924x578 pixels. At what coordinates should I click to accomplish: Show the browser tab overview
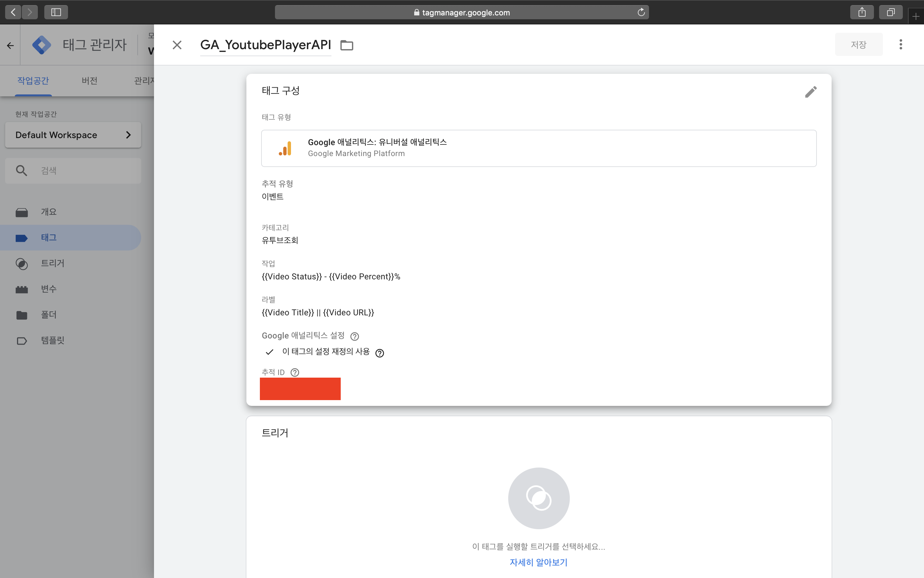[890, 12]
